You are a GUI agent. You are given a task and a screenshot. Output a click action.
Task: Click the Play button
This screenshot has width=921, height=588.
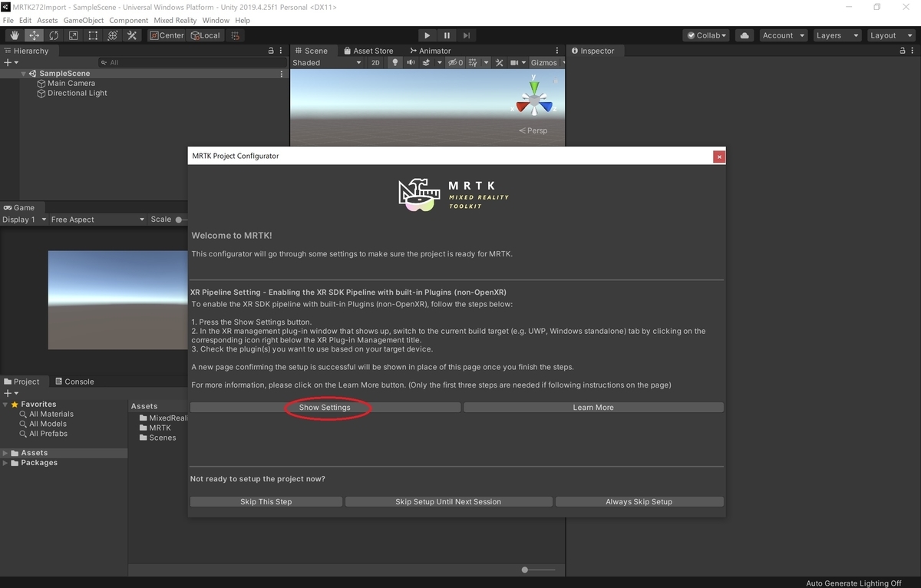[x=427, y=35]
